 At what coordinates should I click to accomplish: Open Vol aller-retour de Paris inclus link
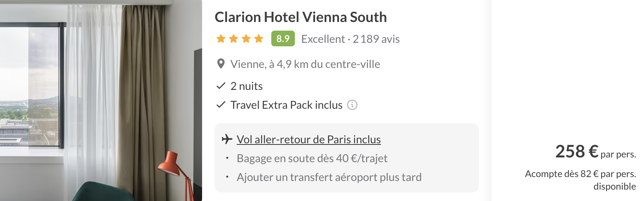click(x=309, y=139)
